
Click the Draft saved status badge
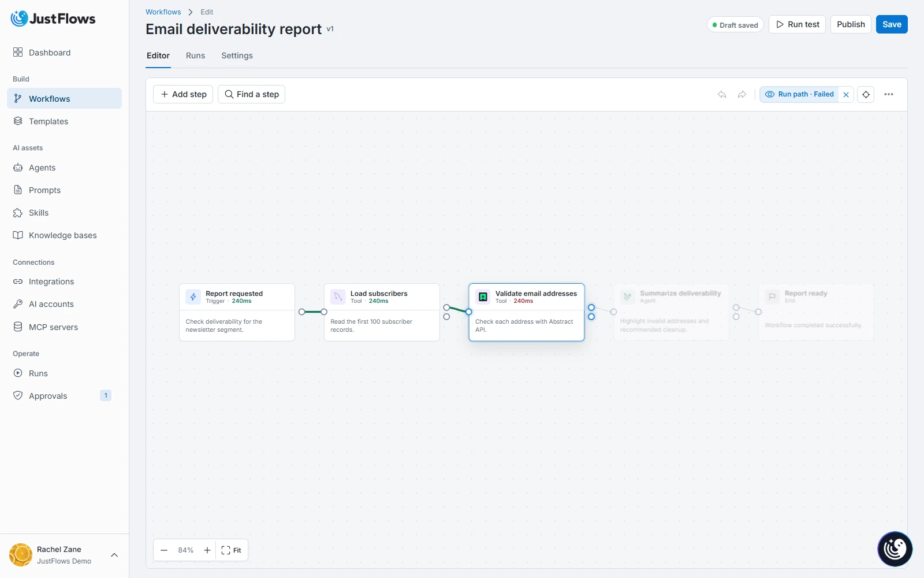(x=735, y=25)
